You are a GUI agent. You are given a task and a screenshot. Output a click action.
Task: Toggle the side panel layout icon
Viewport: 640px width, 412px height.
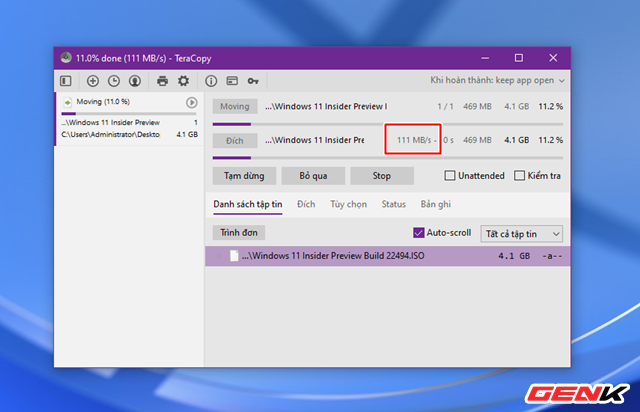click(x=66, y=81)
